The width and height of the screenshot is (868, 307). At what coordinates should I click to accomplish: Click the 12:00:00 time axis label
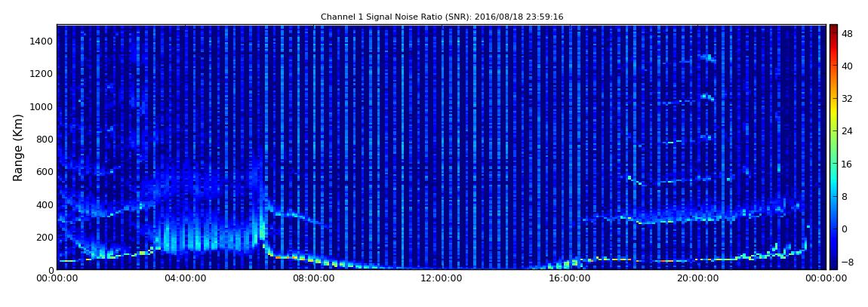(x=442, y=278)
